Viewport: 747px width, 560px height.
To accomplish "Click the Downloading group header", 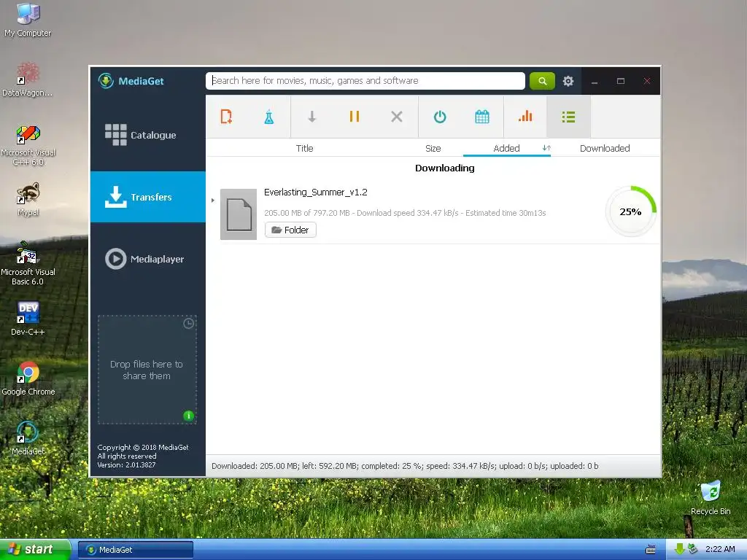I will [444, 168].
